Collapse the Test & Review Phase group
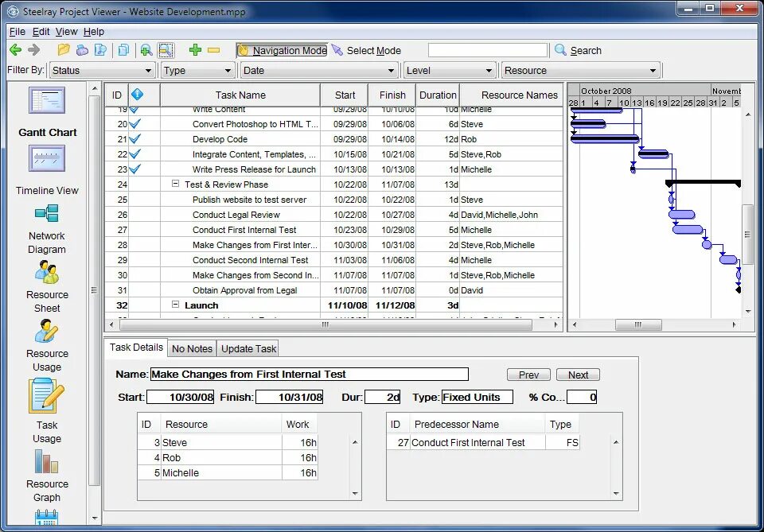 pos(175,184)
